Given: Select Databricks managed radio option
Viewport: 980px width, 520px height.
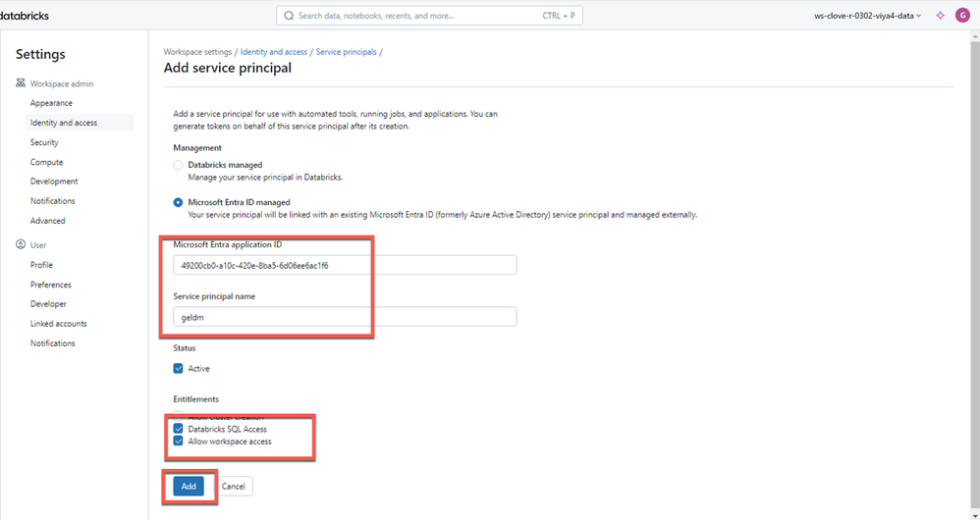Looking at the screenshot, I should point(179,165).
